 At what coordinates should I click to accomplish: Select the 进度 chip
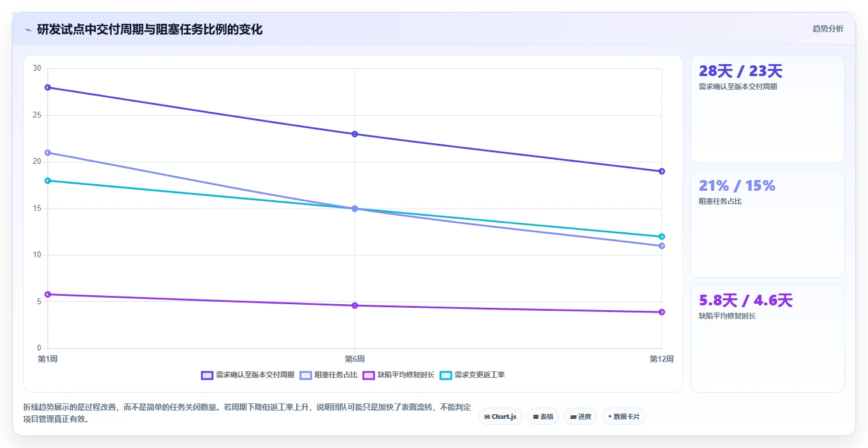(x=581, y=417)
